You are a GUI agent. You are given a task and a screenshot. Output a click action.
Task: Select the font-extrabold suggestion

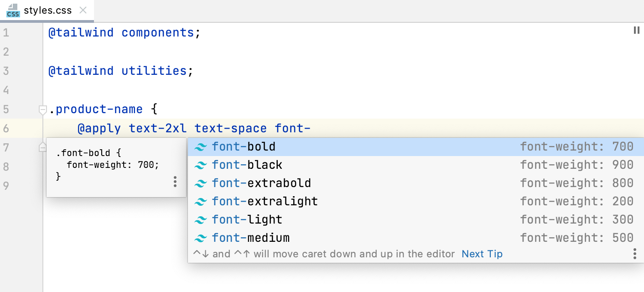click(261, 183)
